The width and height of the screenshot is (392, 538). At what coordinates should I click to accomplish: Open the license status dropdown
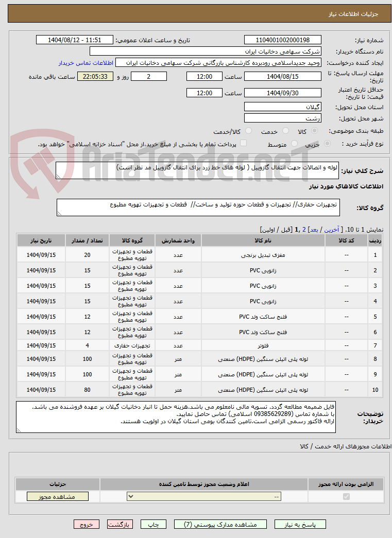coord(204,496)
